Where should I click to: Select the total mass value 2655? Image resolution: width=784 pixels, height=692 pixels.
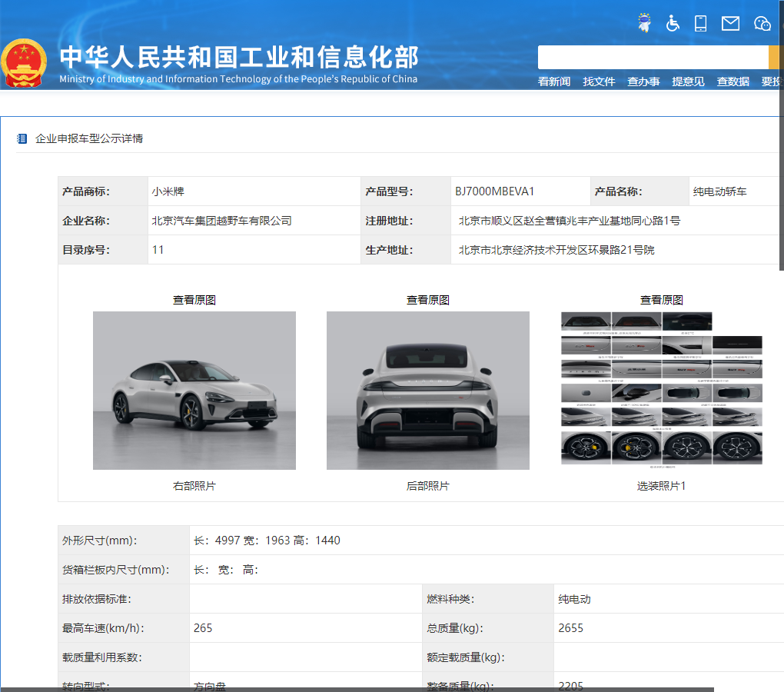pos(570,628)
